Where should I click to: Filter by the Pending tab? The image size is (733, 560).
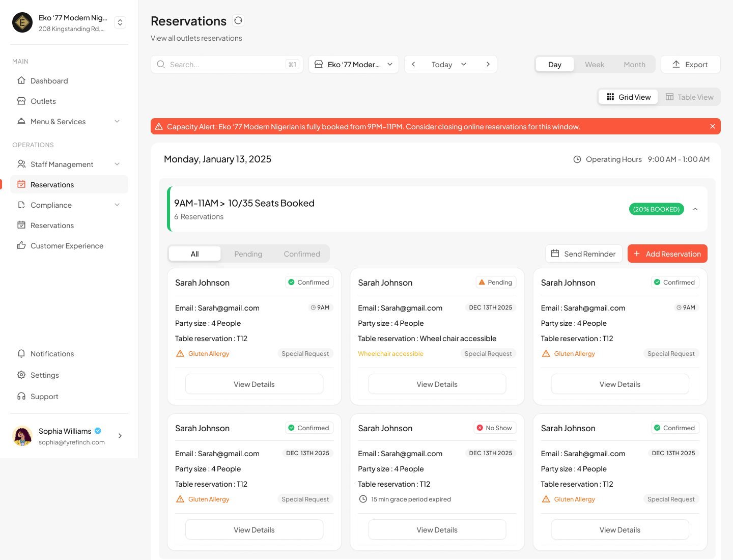248,254
